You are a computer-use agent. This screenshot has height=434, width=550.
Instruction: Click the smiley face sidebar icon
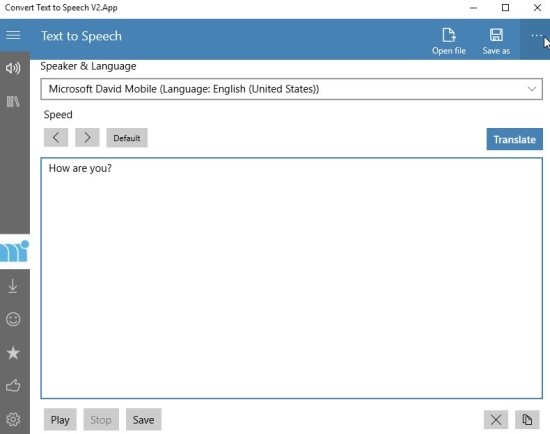click(13, 319)
